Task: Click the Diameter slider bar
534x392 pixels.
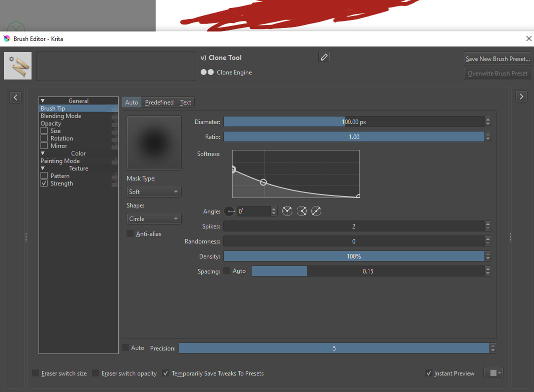Action: click(x=354, y=121)
